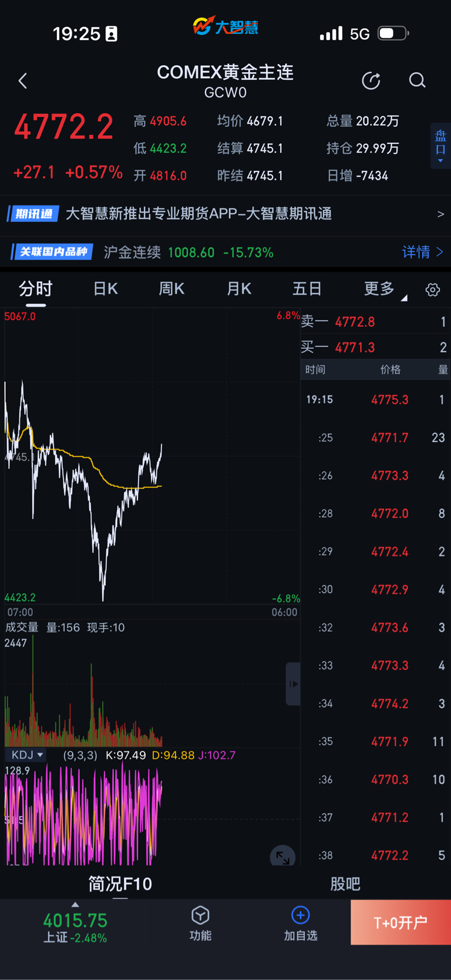
Task: Open the 股吧 tab
Action: tap(345, 884)
